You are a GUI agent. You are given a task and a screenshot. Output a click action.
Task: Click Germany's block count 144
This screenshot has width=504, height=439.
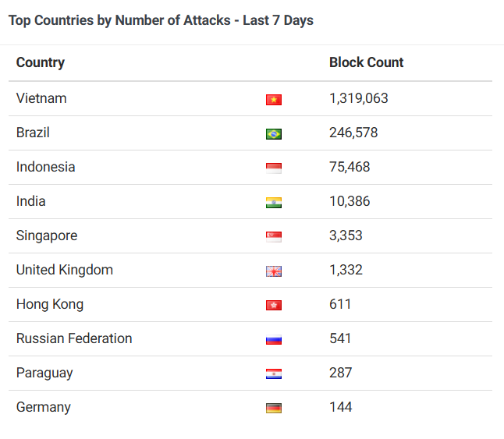point(340,407)
